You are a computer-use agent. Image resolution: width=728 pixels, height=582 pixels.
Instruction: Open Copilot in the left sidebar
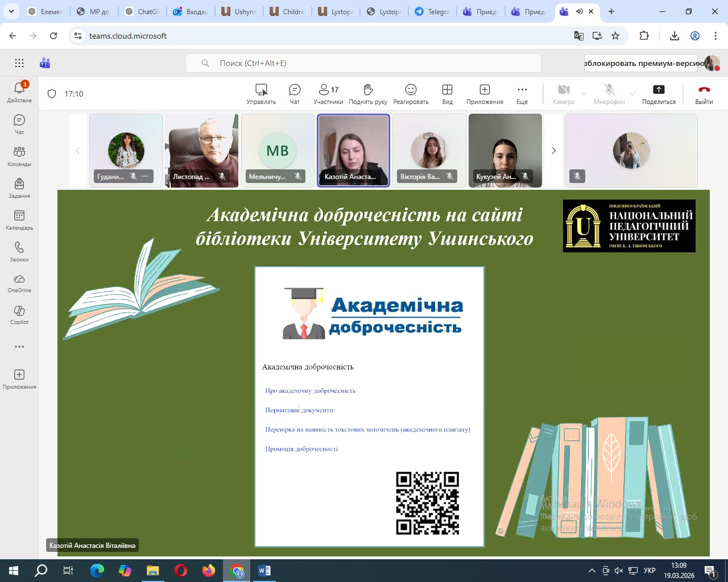point(19,314)
